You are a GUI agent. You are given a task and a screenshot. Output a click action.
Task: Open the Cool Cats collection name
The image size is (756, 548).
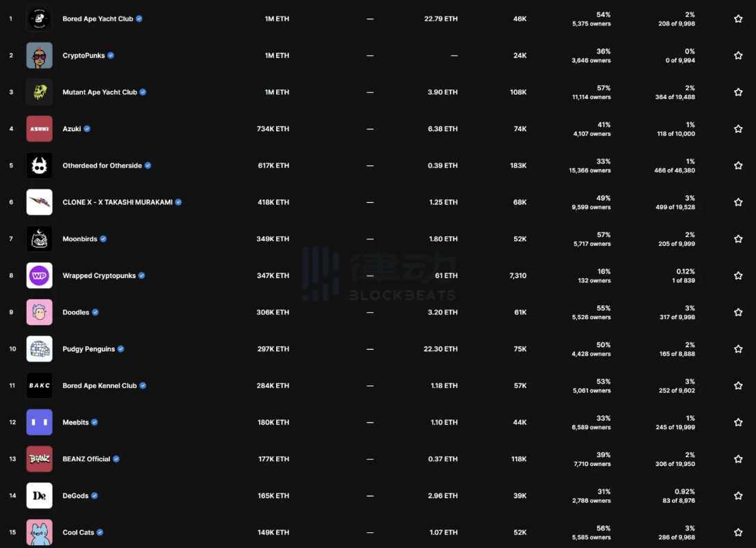click(78, 532)
